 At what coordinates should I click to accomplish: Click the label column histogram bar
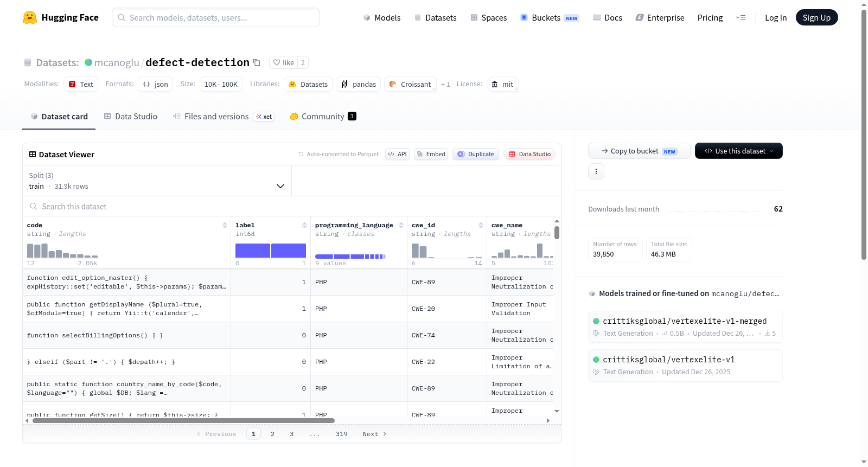(x=271, y=251)
